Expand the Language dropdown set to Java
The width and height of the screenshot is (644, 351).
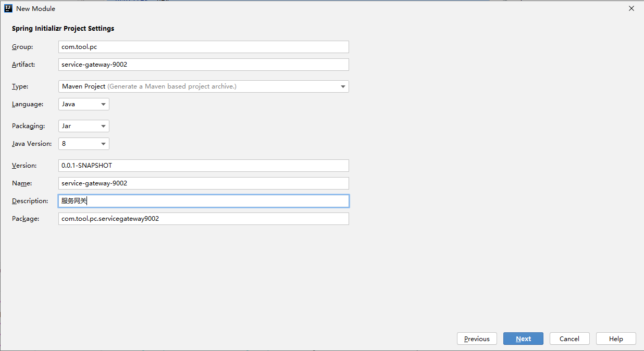point(84,104)
